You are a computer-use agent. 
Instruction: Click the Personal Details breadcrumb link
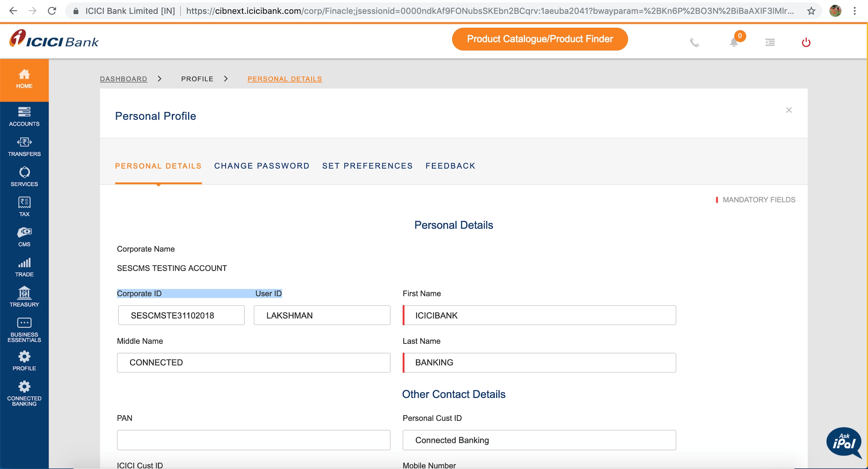coord(285,79)
